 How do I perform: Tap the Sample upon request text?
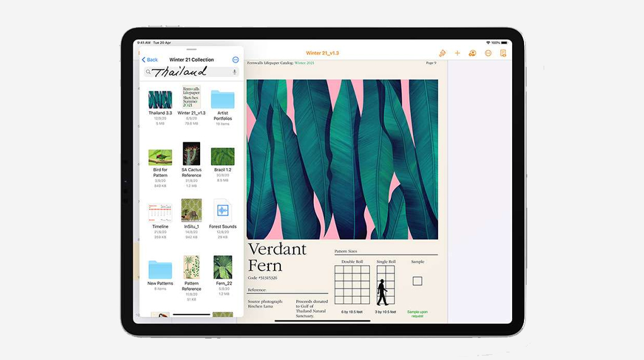pos(417,314)
